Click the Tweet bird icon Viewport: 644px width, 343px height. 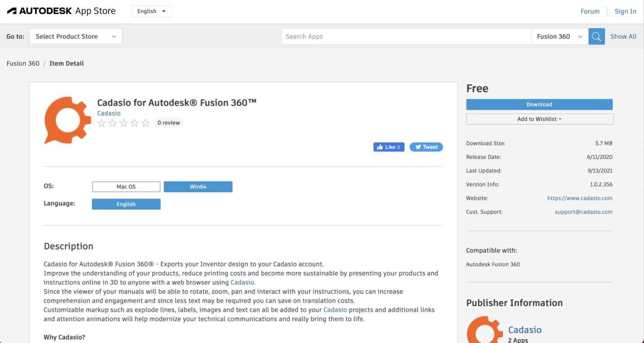419,147
